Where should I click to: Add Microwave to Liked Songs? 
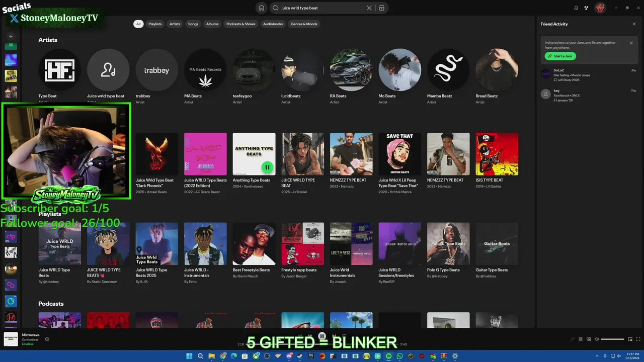(47, 339)
